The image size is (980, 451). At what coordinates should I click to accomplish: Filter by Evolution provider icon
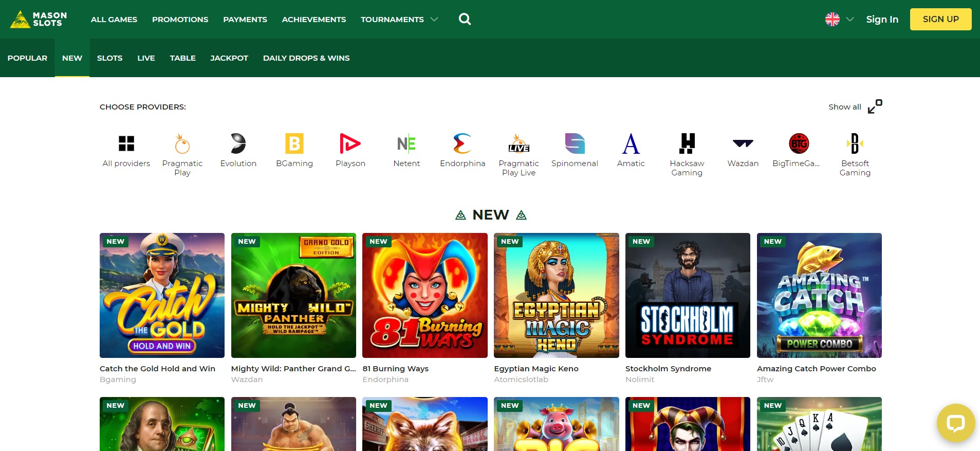coord(238,143)
